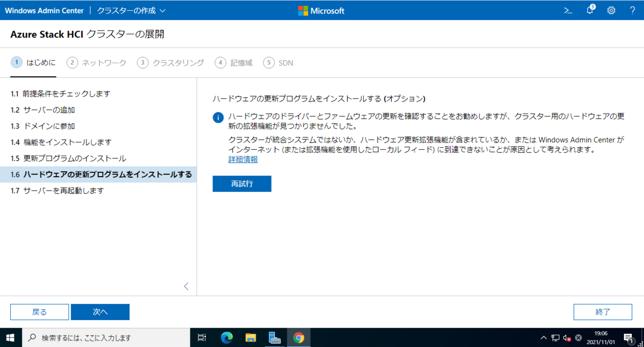The width and height of the screenshot is (644, 347).
Task: Open 1.5 更新プログラムのインストール step
Action: pyautogui.click(x=98, y=158)
